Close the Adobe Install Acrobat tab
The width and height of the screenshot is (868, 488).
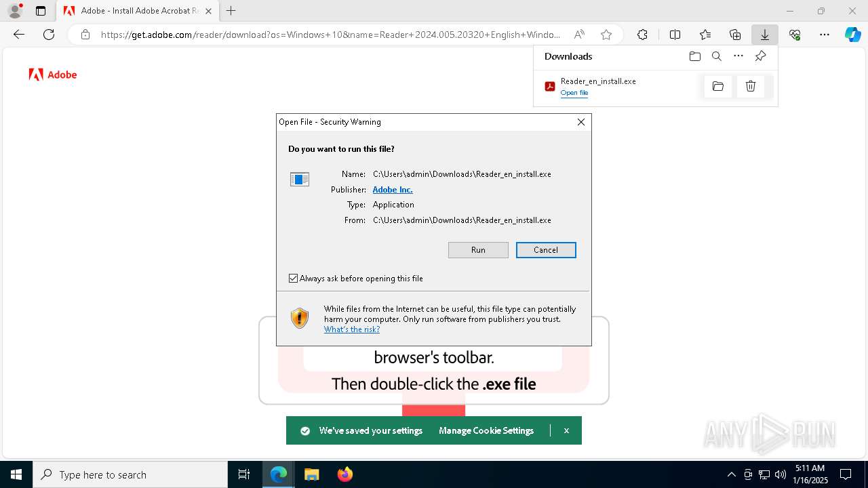point(208,11)
